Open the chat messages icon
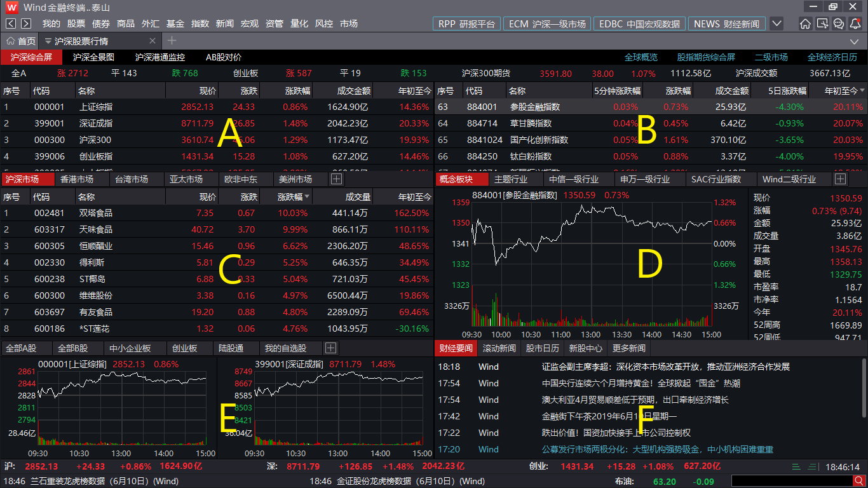The height and width of the screenshot is (488, 868). (839, 24)
